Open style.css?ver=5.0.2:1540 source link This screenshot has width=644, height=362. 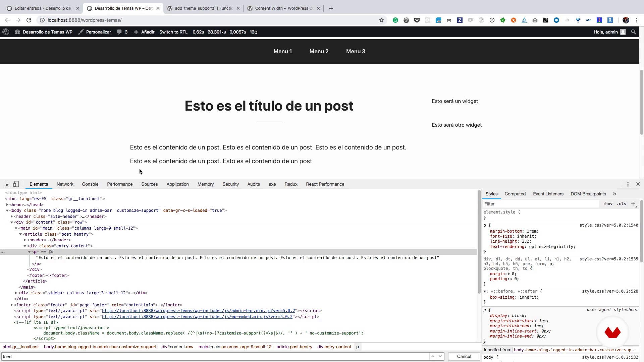(x=609, y=225)
